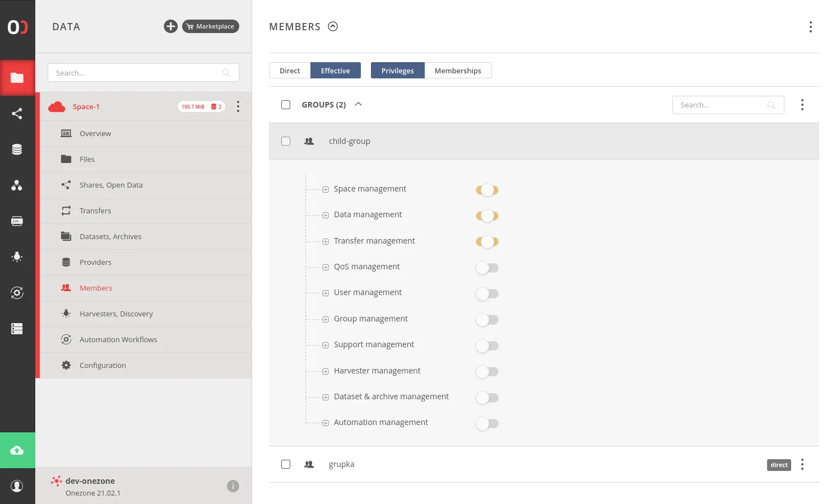
Task: Open the Marketplace button
Action: pos(211,26)
